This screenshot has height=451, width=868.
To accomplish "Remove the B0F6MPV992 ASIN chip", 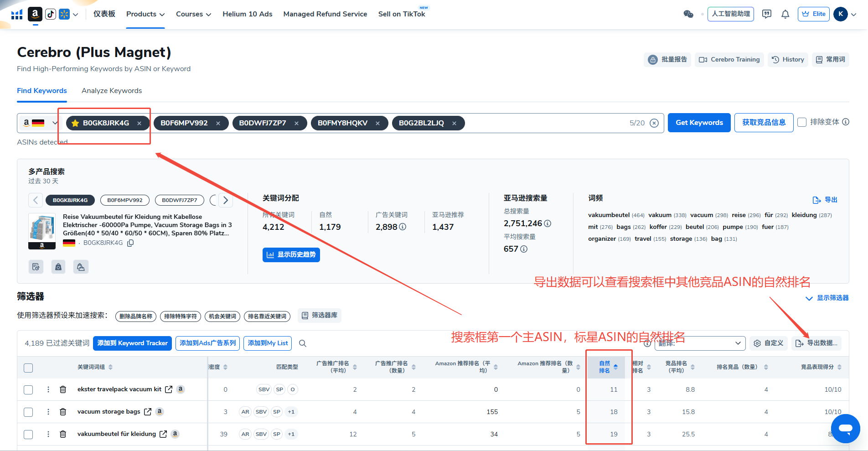I will 218,123.
